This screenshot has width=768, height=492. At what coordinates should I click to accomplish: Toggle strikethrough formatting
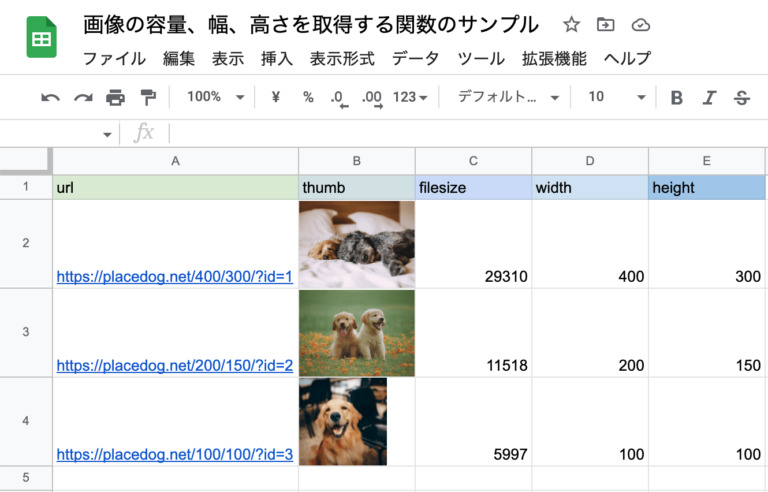tap(742, 98)
